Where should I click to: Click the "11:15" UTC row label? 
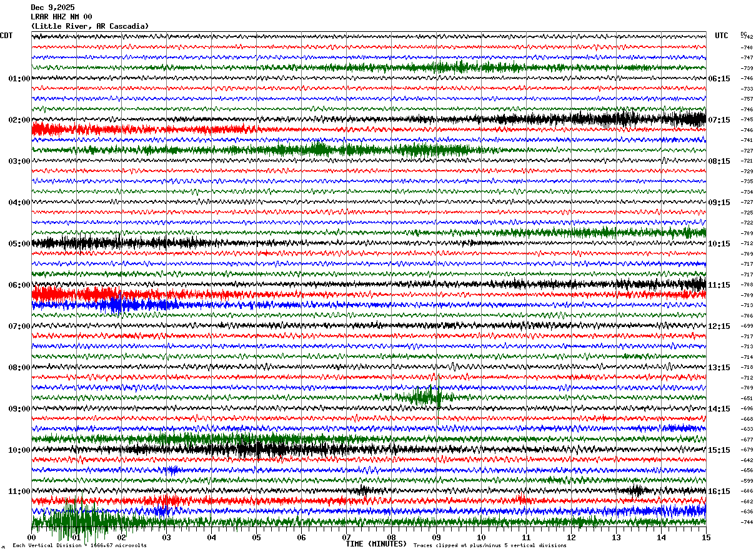coord(719,285)
